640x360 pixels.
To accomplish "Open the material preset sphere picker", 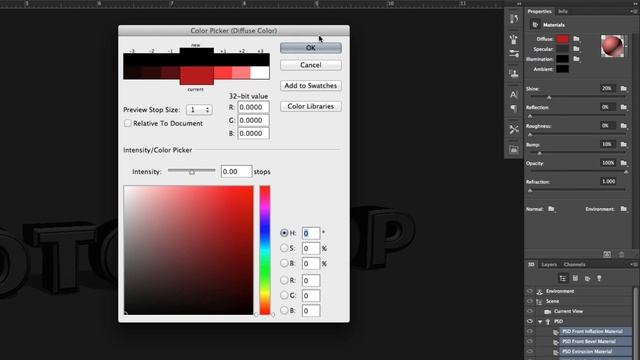I will (x=612, y=46).
